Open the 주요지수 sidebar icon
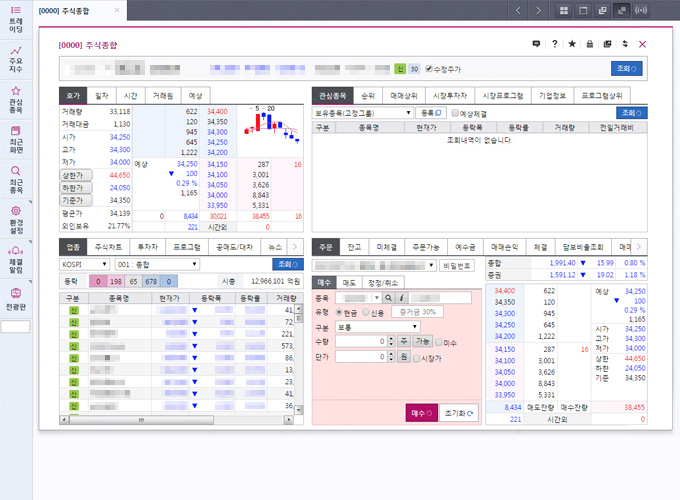680x500 pixels. tap(16, 60)
